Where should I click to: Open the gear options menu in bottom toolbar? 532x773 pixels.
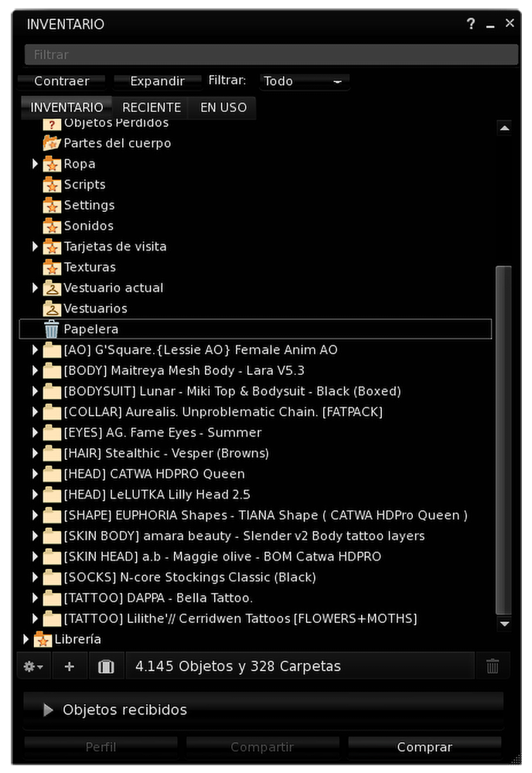[x=32, y=666]
